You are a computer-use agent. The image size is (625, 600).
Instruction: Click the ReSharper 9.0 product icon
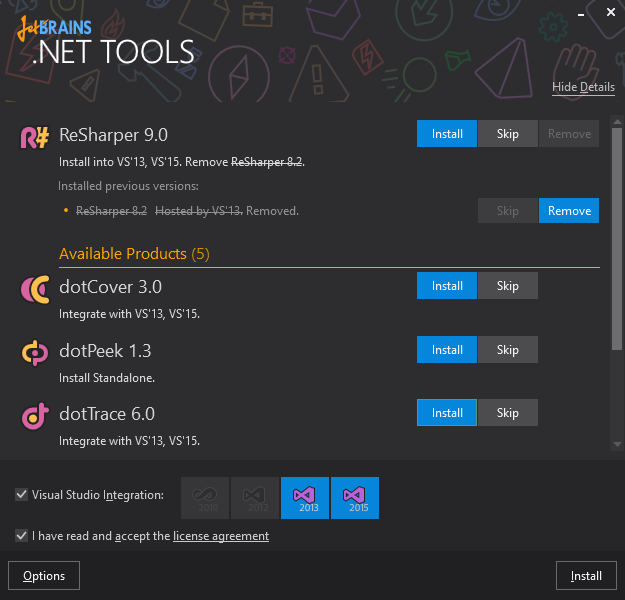35,137
